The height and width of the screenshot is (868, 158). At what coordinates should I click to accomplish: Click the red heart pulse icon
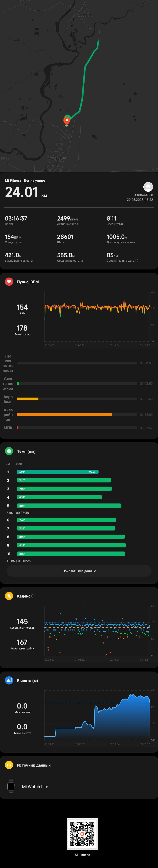pyautogui.click(x=9, y=282)
